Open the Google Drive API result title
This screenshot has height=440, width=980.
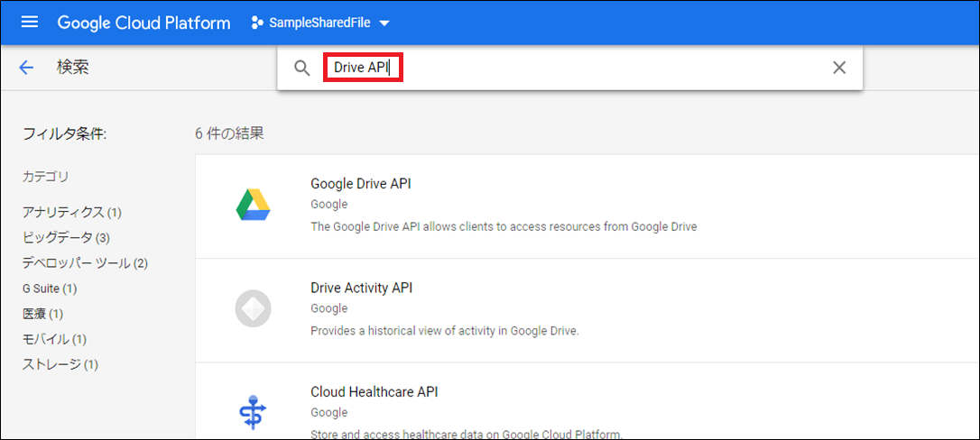[361, 184]
